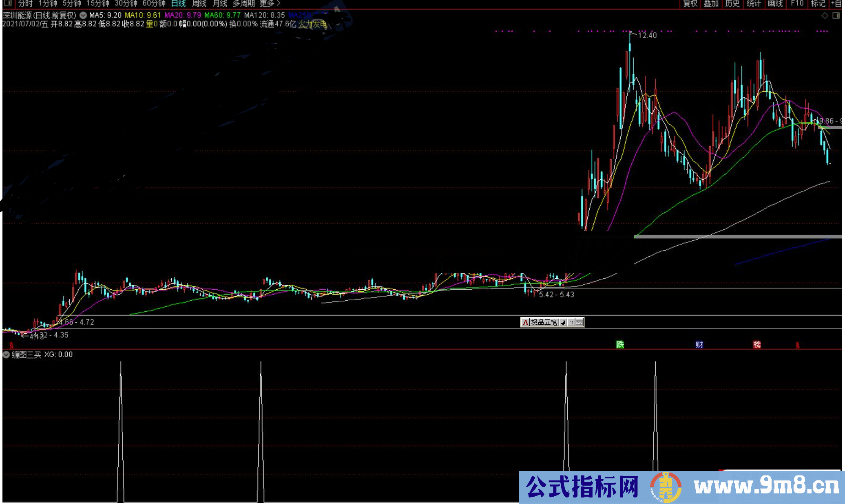Toggle the right side panel icon

(x=836, y=16)
